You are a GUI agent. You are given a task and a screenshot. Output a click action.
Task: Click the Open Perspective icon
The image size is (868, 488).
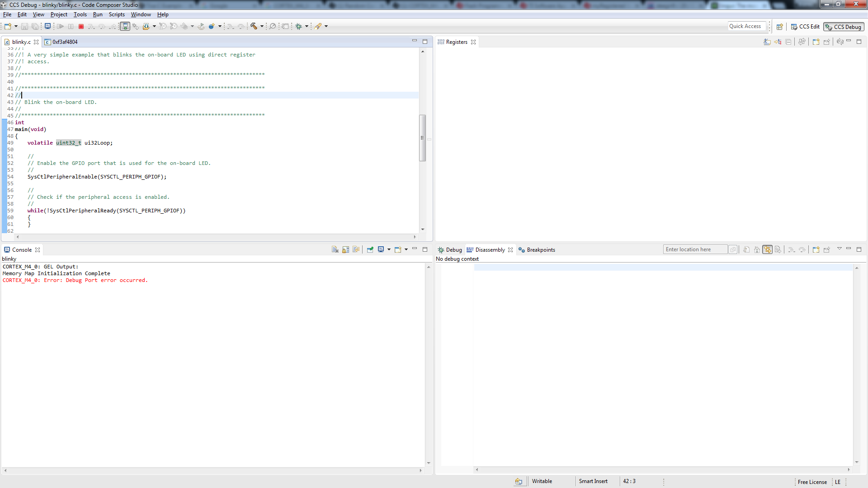click(780, 27)
